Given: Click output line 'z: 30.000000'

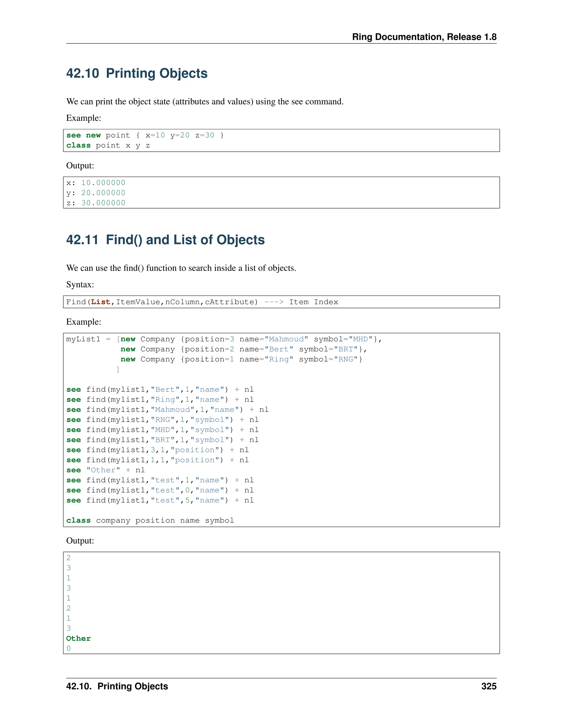Looking at the screenshot, I should click(x=96, y=203).
